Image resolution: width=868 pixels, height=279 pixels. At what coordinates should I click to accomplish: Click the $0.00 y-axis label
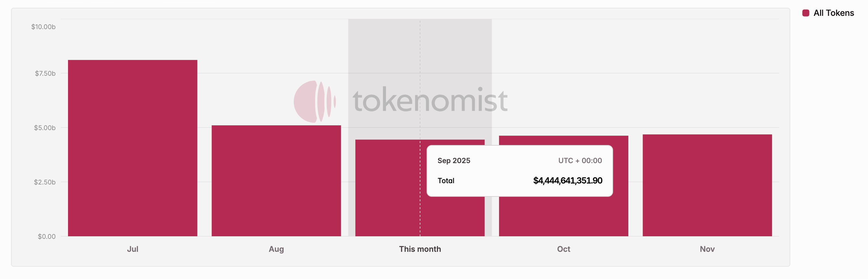(47, 236)
